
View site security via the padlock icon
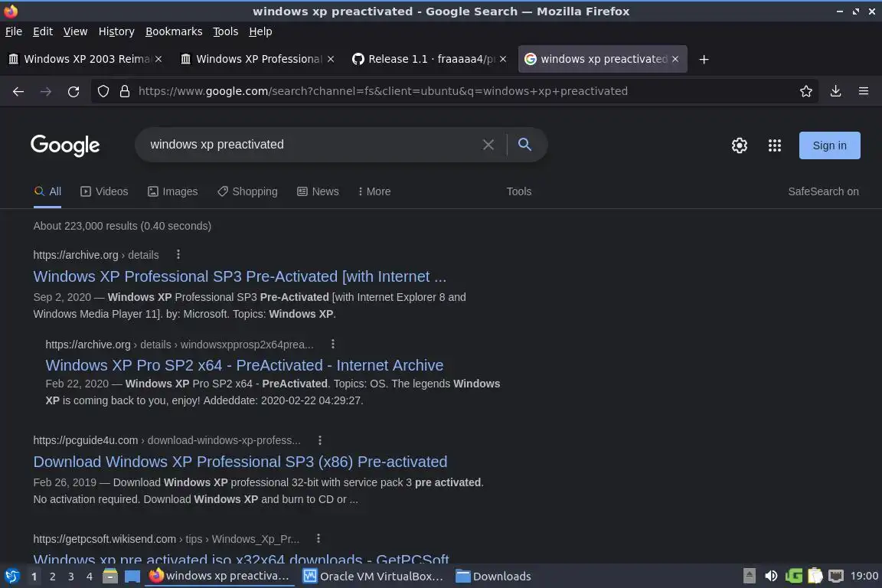pyautogui.click(x=125, y=91)
